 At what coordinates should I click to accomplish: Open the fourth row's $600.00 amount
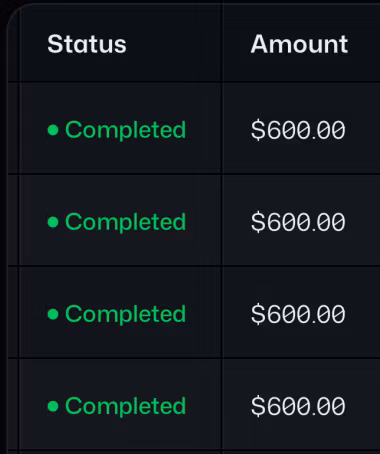pyautogui.click(x=298, y=406)
